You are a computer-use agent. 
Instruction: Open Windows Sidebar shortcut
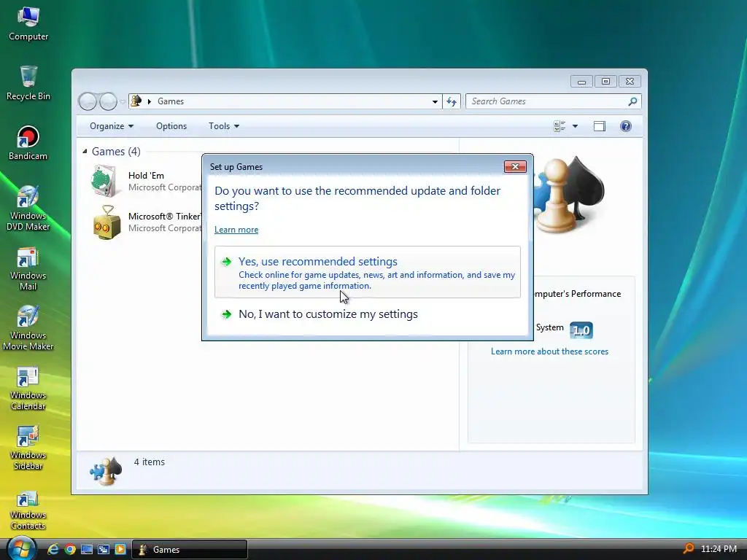coord(28,448)
